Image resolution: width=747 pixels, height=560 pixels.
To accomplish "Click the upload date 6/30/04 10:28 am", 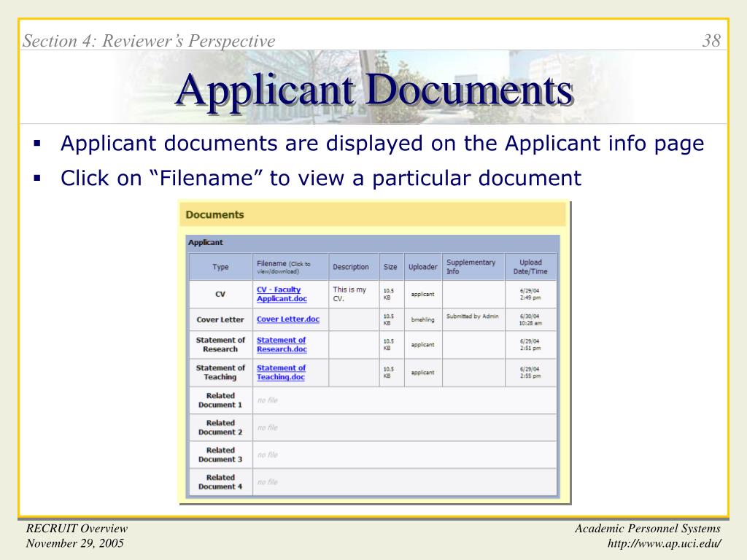I will [530, 319].
